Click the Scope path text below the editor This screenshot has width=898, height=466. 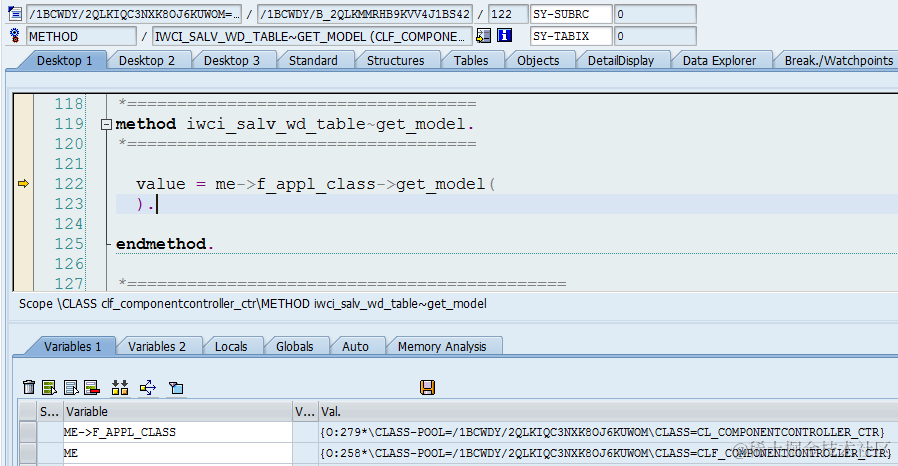(x=253, y=303)
